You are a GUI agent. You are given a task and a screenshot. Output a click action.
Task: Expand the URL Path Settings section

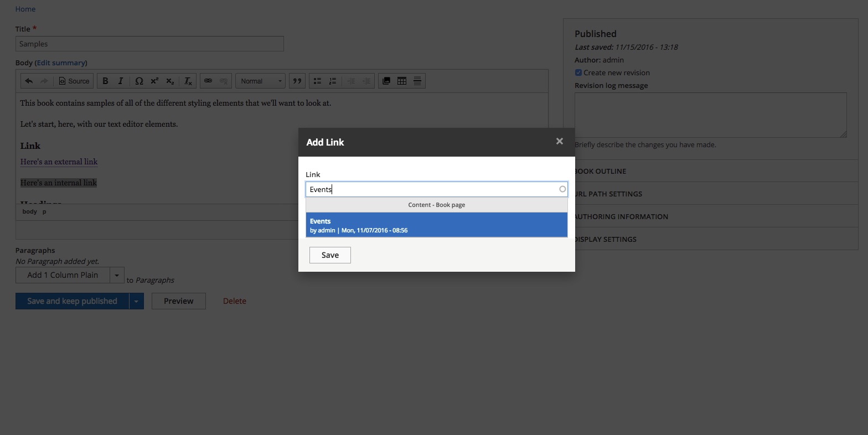point(608,194)
